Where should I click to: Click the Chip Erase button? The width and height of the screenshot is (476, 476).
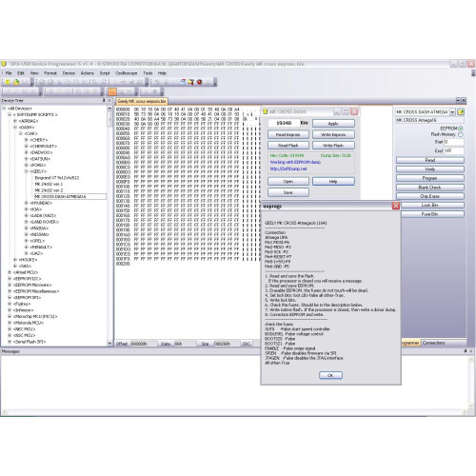click(x=430, y=196)
